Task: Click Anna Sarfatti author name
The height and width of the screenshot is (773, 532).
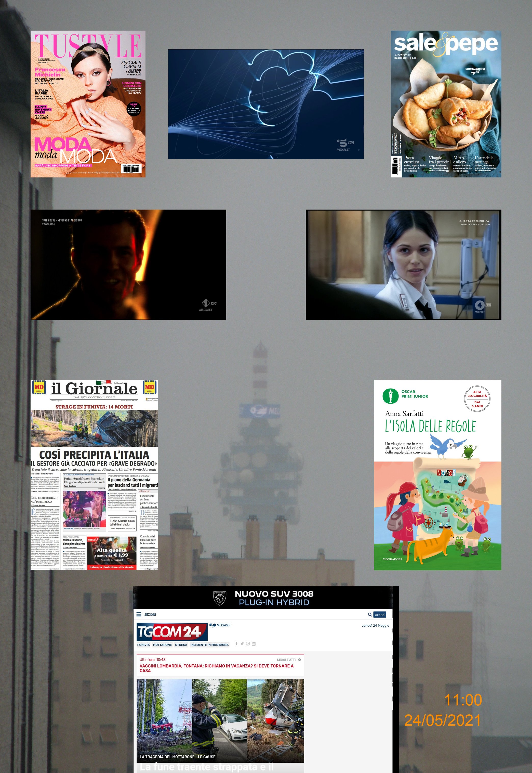Action: tap(404, 414)
